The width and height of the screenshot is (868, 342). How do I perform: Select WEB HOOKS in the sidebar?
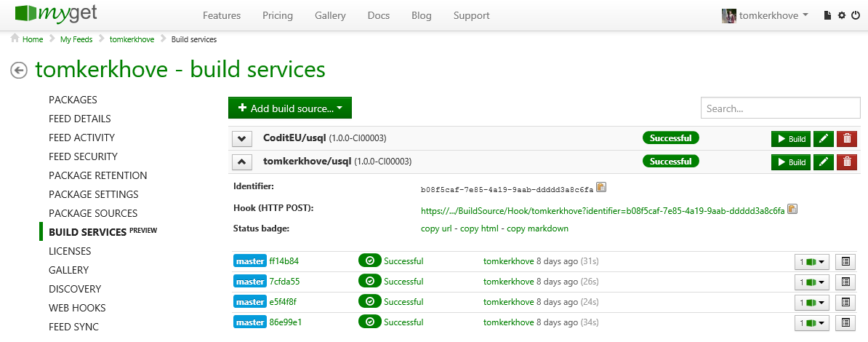[x=78, y=308]
